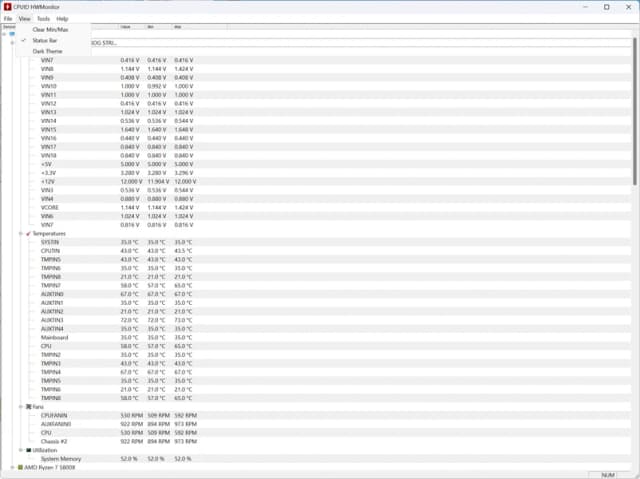The image size is (640, 479).
Task: Click the HWMonitor app icon in title bar
Action: [x=7, y=7]
